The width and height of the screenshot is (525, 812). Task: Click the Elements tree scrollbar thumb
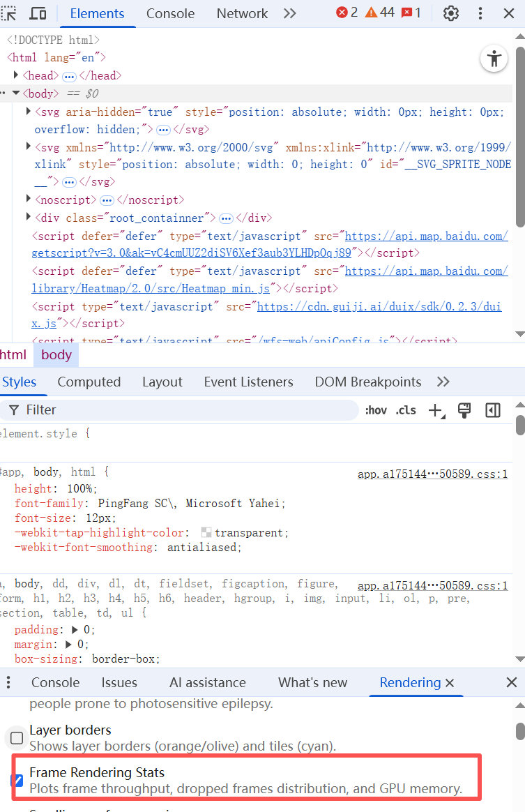[x=520, y=137]
